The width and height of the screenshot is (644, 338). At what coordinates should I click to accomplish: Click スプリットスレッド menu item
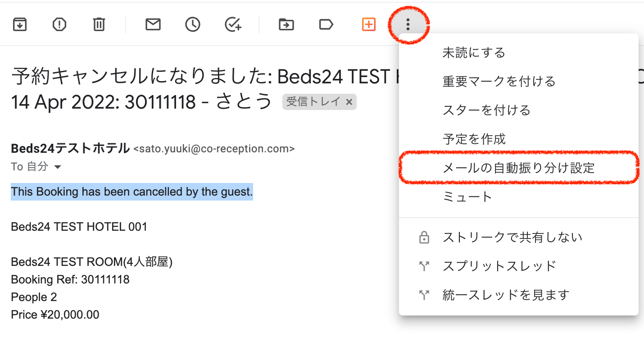click(499, 266)
